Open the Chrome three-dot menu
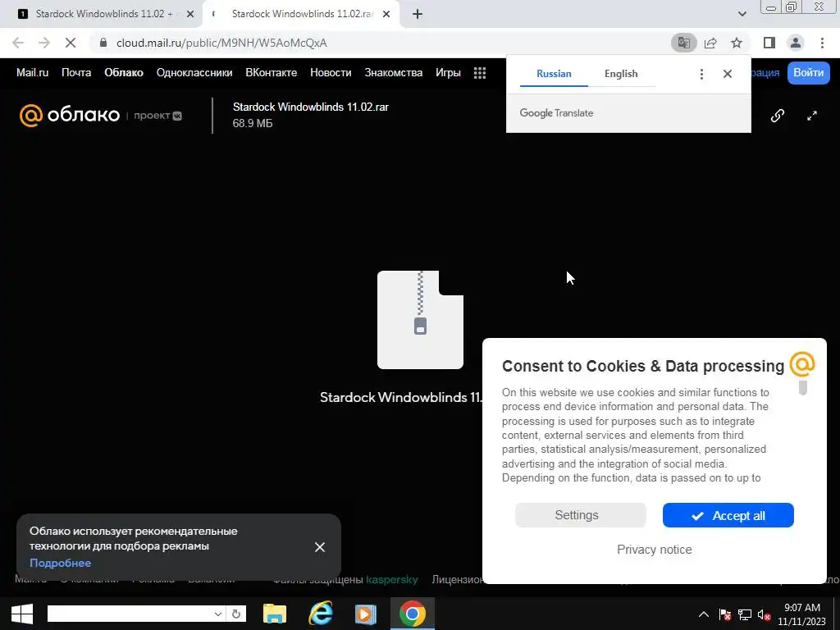The height and width of the screenshot is (630, 840). tap(822, 43)
